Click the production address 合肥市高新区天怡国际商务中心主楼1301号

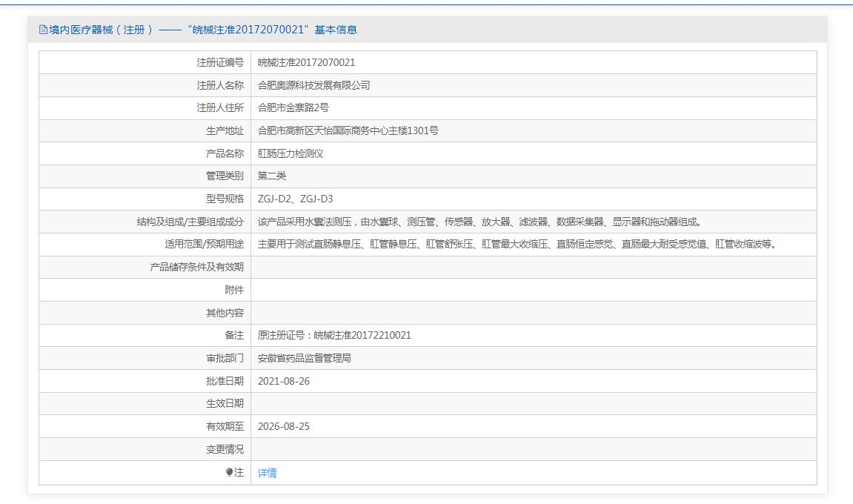click(348, 130)
